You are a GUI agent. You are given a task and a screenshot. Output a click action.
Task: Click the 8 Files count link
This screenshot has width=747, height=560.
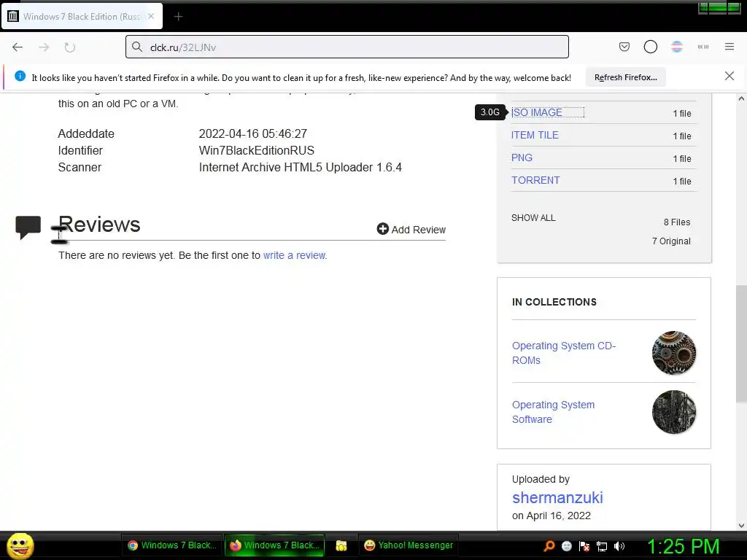click(677, 222)
